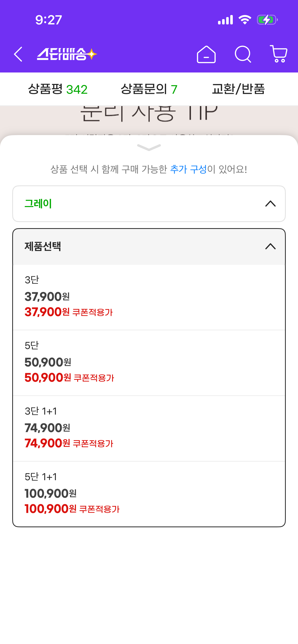Image resolution: width=298 pixels, height=644 pixels.
Task: Tap the search magnifier icon
Action: tap(243, 54)
